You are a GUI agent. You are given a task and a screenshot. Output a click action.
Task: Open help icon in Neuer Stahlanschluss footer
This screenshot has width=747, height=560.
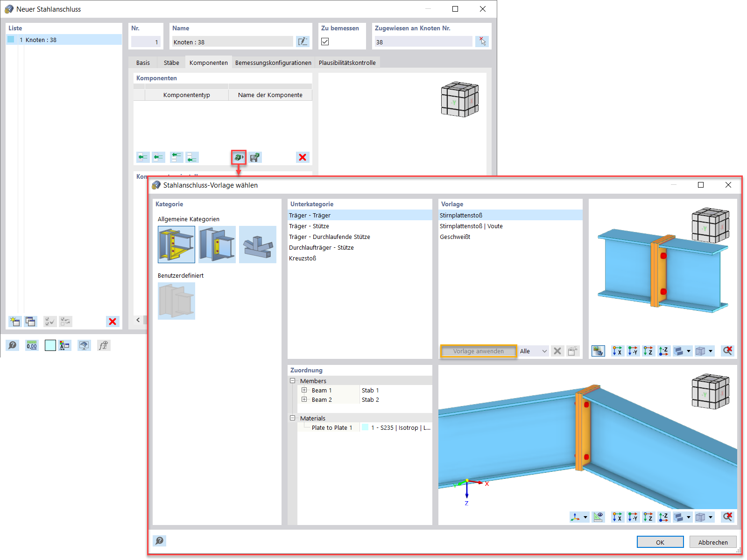13,345
